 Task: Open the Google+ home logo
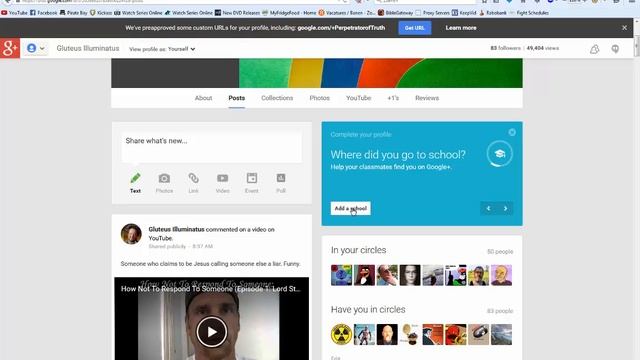tap(10, 48)
